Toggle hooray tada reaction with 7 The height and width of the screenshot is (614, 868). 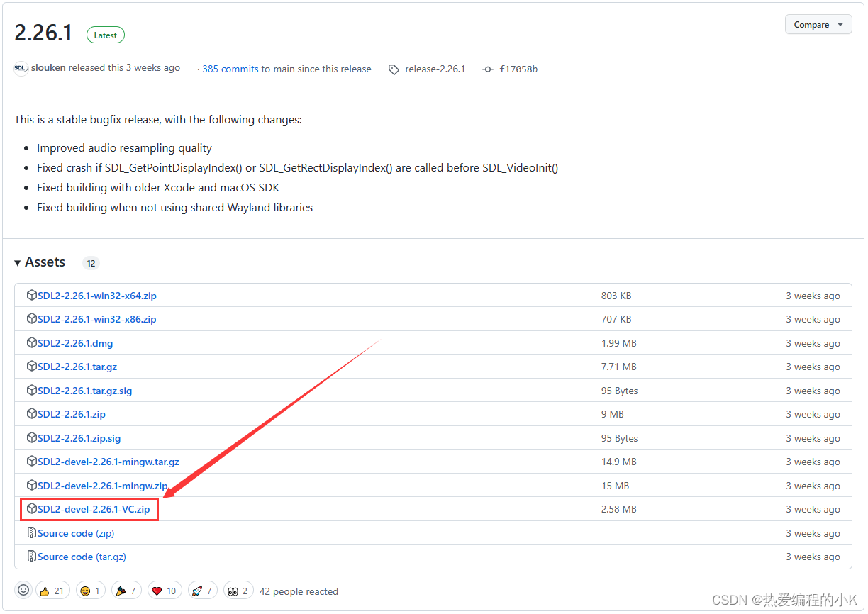pos(126,591)
